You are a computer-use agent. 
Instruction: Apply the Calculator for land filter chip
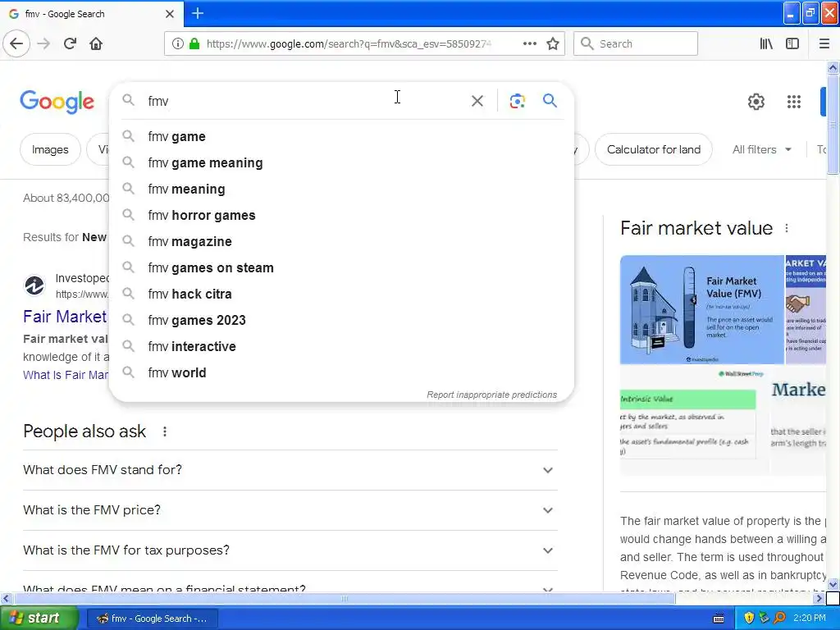click(x=654, y=149)
